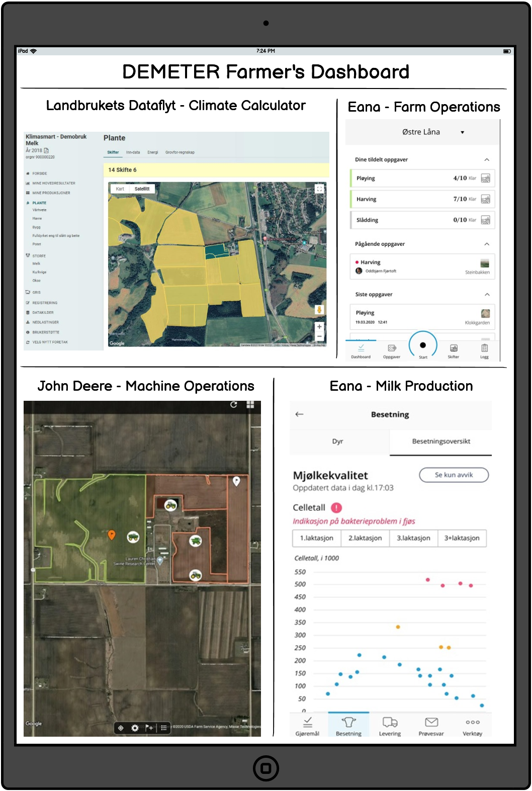The height and width of the screenshot is (791, 532).
Task: Select the 3+laktasjon filter
Action: (x=462, y=538)
